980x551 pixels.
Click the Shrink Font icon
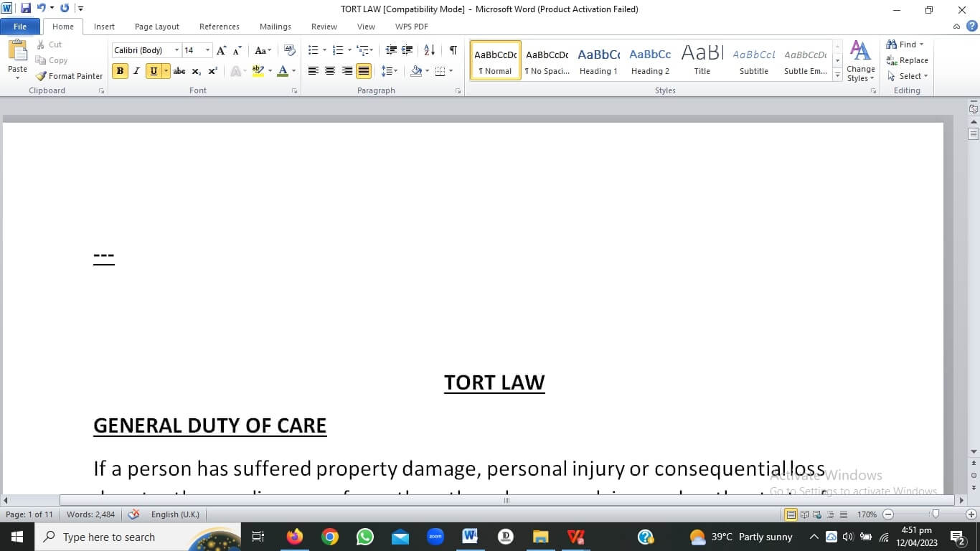click(x=237, y=50)
